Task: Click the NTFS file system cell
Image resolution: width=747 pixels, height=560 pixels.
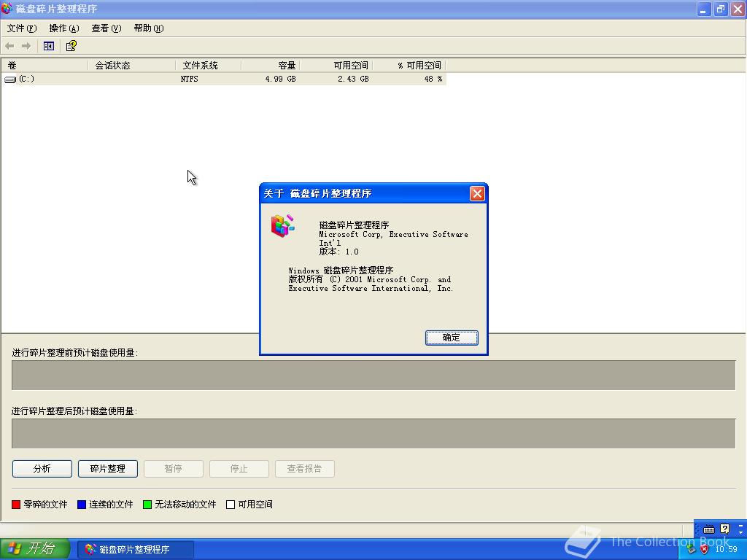Action: click(189, 79)
